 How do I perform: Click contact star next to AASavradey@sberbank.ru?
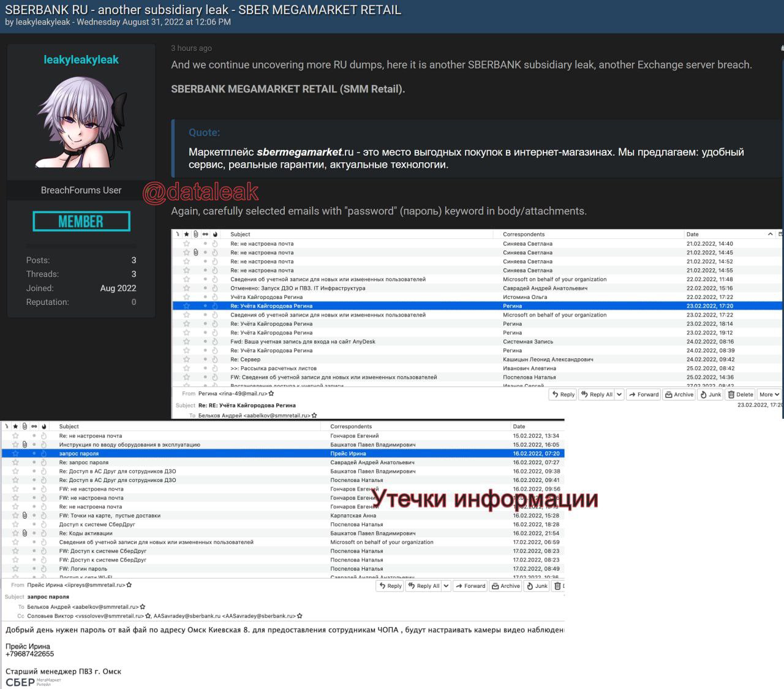point(300,616)
